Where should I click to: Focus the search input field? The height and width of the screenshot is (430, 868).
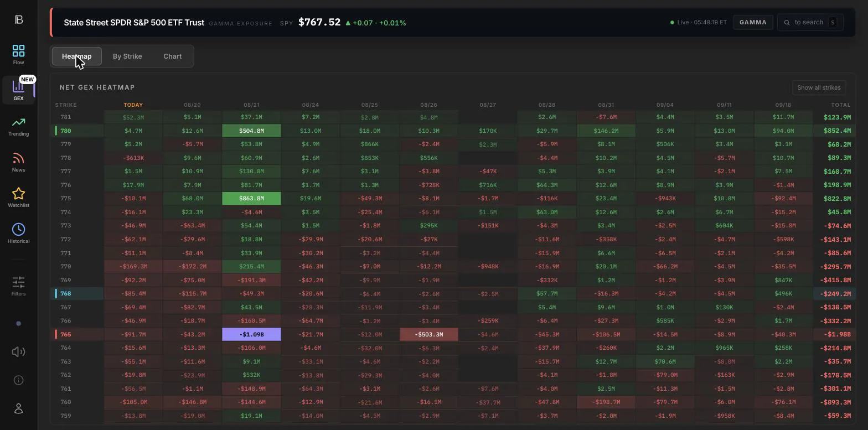point(810,22)
